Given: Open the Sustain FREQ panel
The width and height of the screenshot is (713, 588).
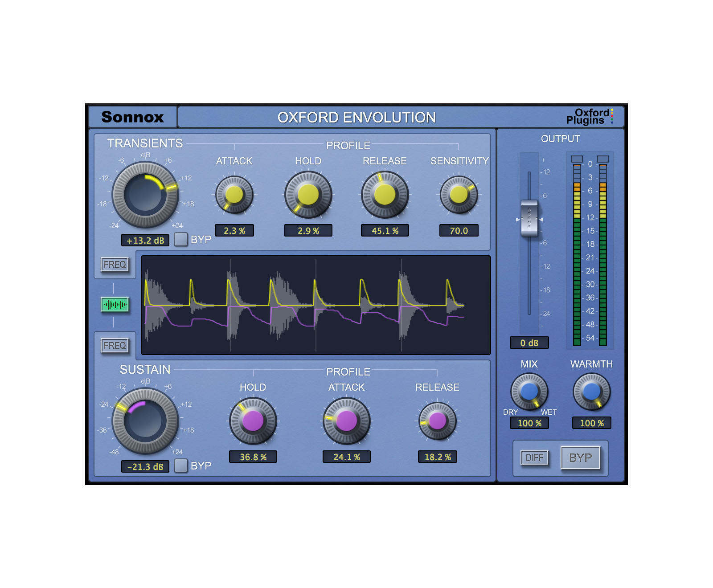Looking at the screenshot, I should tap(115, 346).
